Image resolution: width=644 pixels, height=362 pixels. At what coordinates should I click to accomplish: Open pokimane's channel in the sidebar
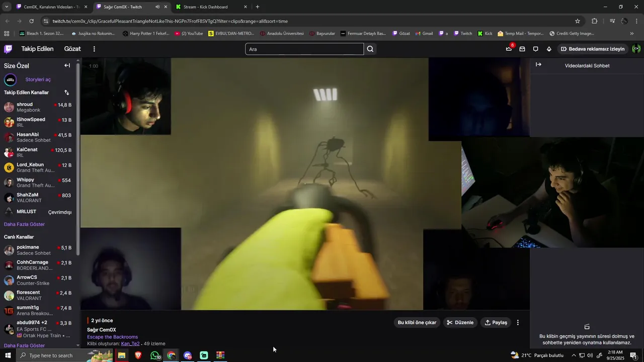pos(38,250)
